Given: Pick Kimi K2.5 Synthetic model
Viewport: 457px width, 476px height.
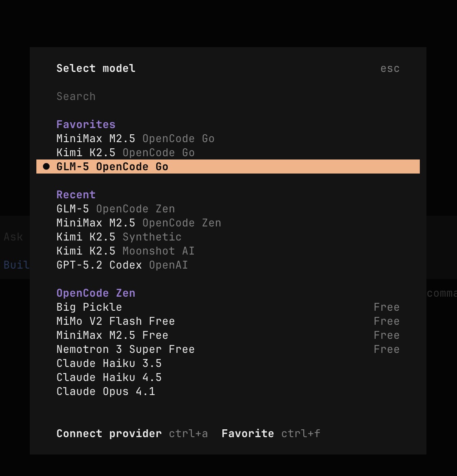Looking at the screenshot, I should pyautogui.click(x=119, y=237).
